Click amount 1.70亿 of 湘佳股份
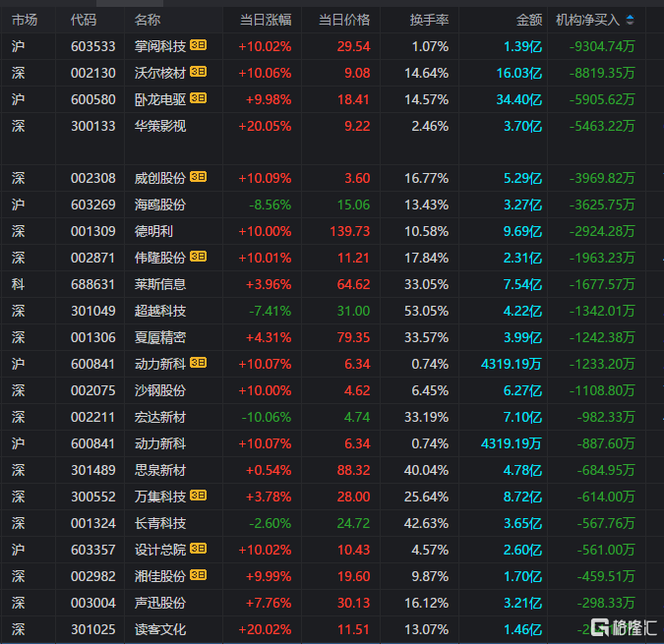The width and height of the screenshot is (664, 644). tap(522, 576)
